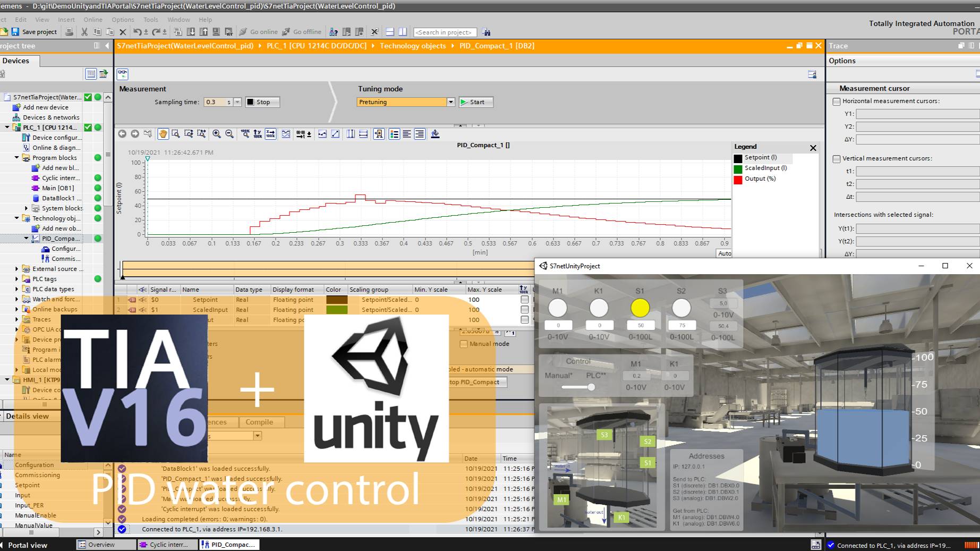
Task: Click the Setpoint brown color swatch
Action: [x=336, y=300]
